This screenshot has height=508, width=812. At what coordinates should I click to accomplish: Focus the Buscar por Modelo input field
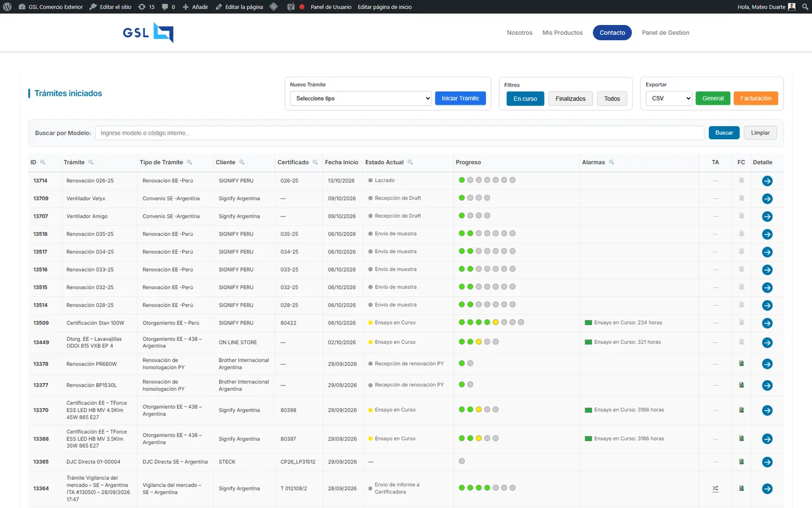[x=400, y=133]
